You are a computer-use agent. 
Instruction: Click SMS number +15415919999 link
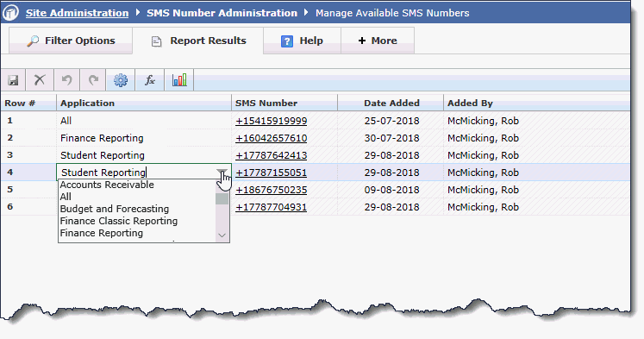[271, 121]
